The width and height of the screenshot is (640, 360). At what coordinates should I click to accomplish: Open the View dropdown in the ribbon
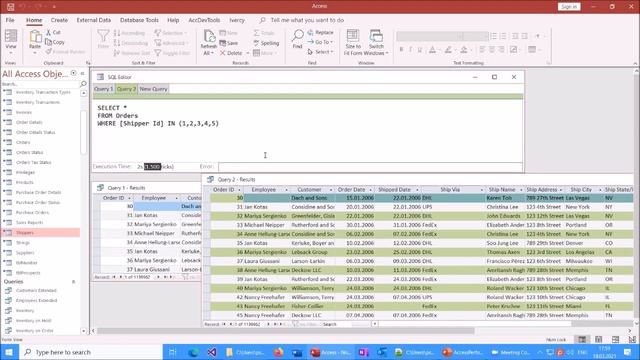tap(11, 53)
